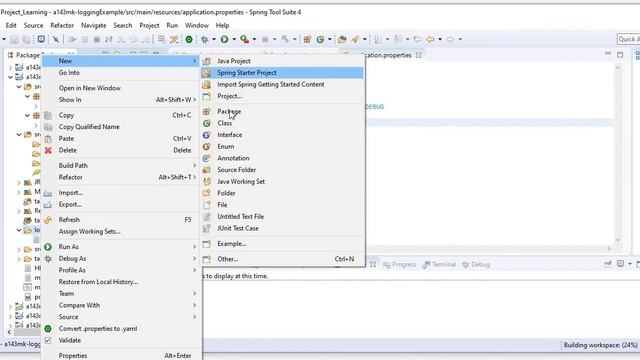Select Spring Starter Project
Screen dimensions: 640x360
282,73
